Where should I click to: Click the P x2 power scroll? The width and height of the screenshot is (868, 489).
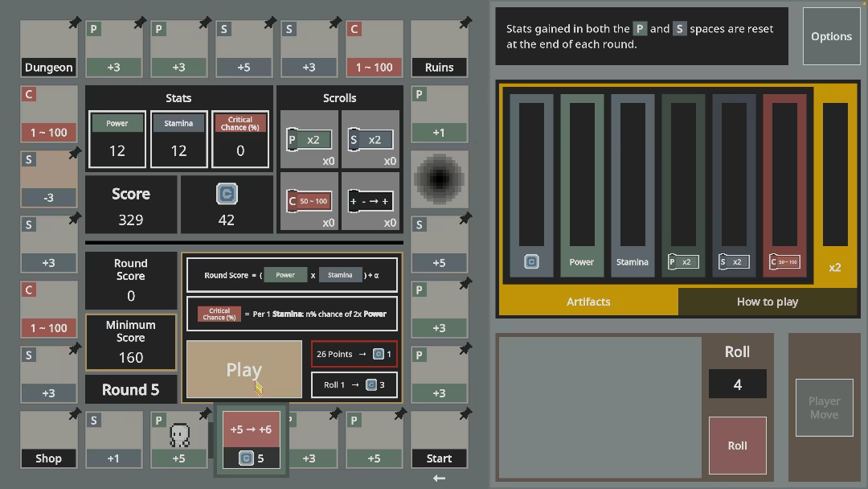309,140
